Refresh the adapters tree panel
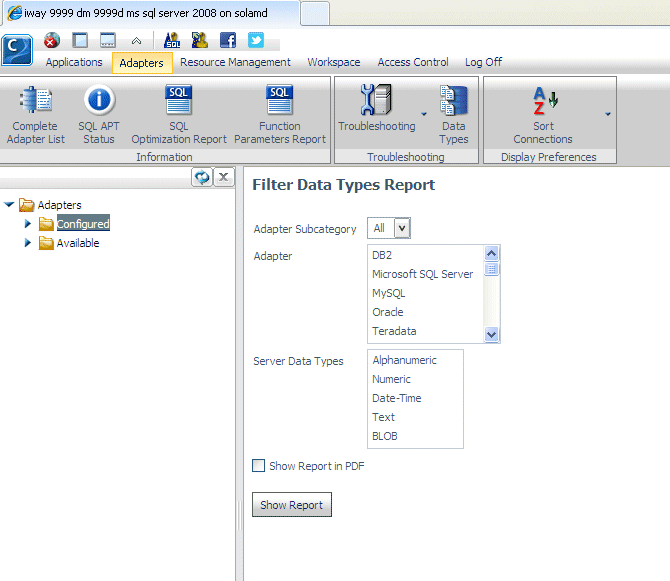This screenshot has height=581, width=670. pyautogui.click(x=202, y=177)
